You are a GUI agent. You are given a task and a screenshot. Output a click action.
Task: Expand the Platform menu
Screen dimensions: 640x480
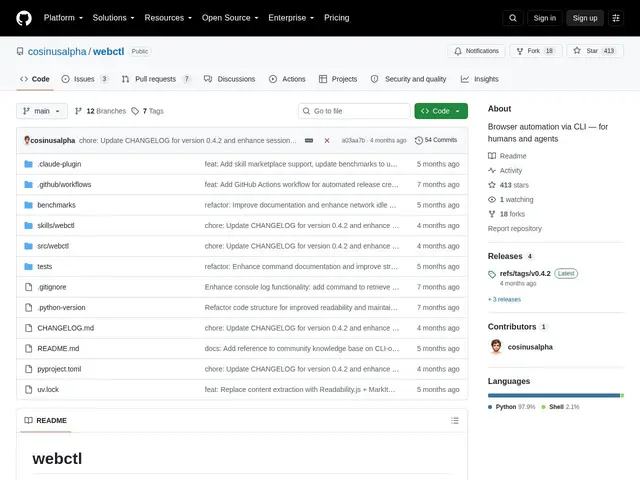[x=63, y=18]
